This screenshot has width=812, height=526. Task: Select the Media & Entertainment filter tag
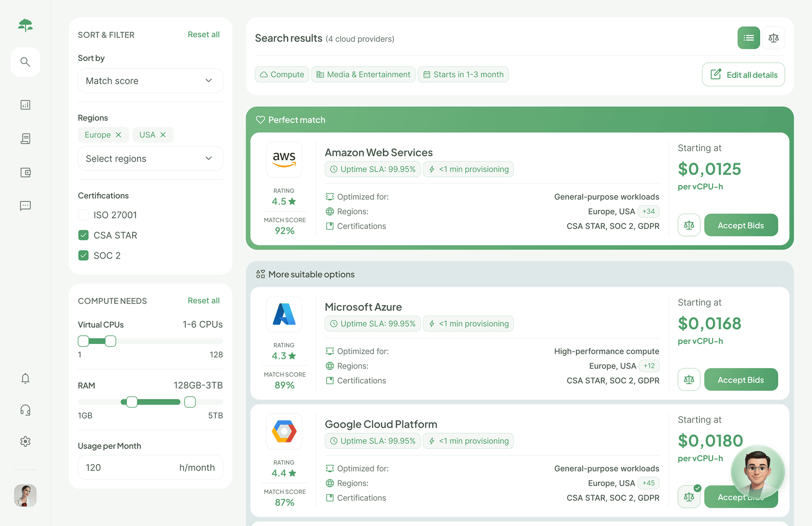pos(363,75)
